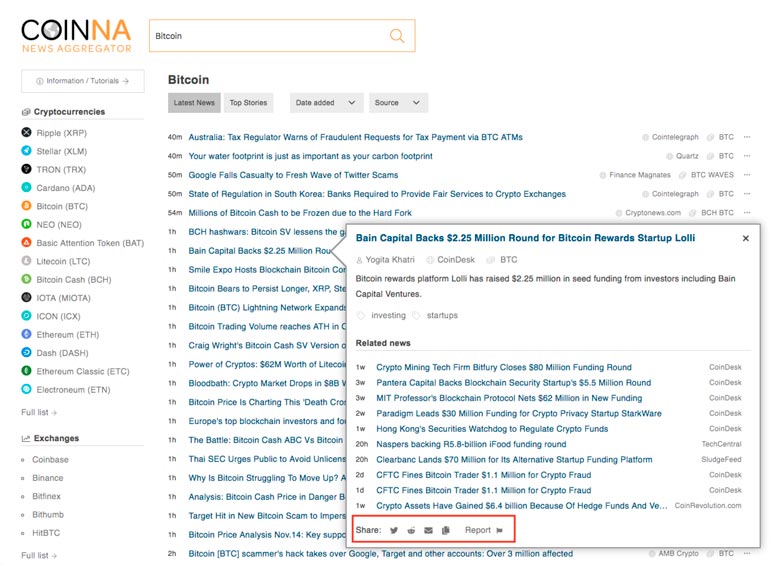Switch to the Top Stories tab
This screenshot has height=585, width=779.
(248, 103)
